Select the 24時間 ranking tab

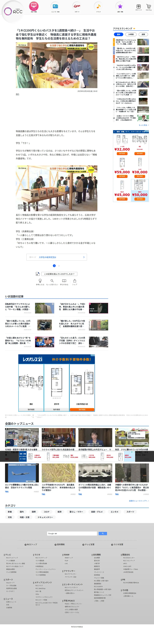pyautogui.click(x=131, y=34)
